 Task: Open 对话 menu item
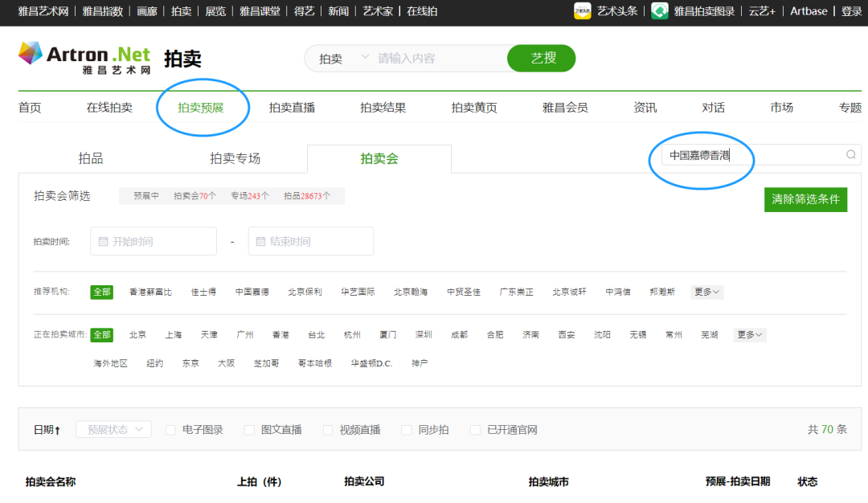pos(714,108)
